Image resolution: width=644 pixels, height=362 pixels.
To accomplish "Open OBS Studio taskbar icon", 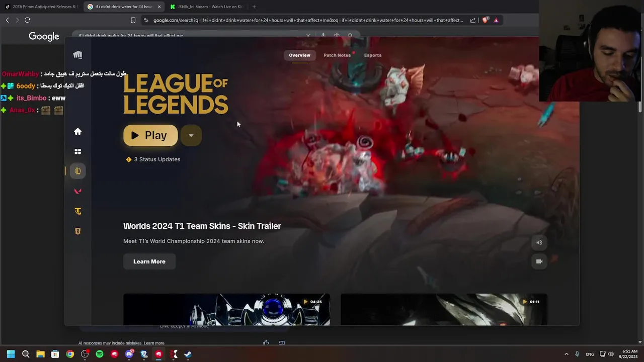I will click(85, 354).
